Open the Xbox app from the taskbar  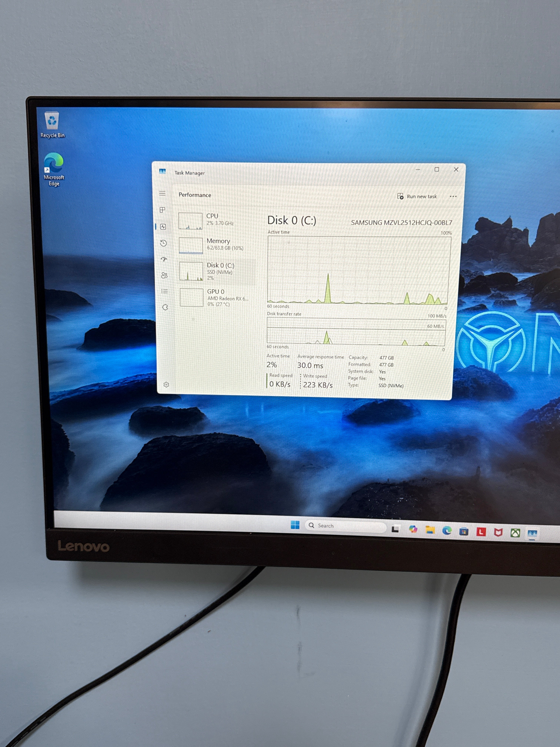point(515,533)
